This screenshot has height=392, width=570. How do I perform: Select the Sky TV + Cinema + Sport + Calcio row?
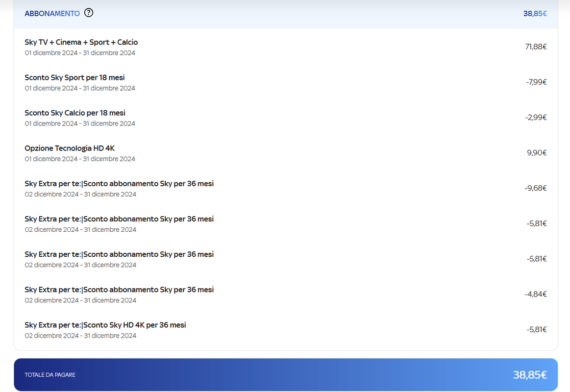point(286,47)
